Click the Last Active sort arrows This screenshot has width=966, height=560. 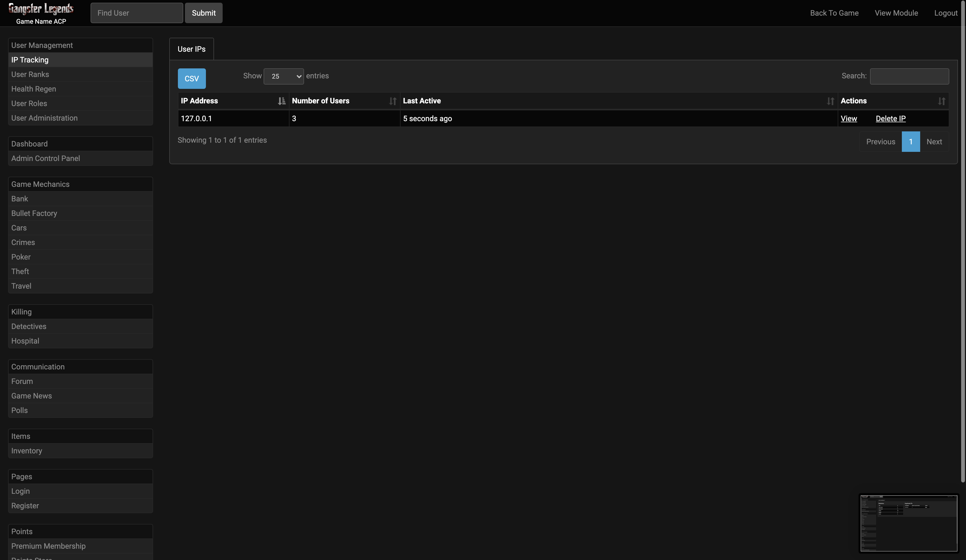(x=830, y=101)
